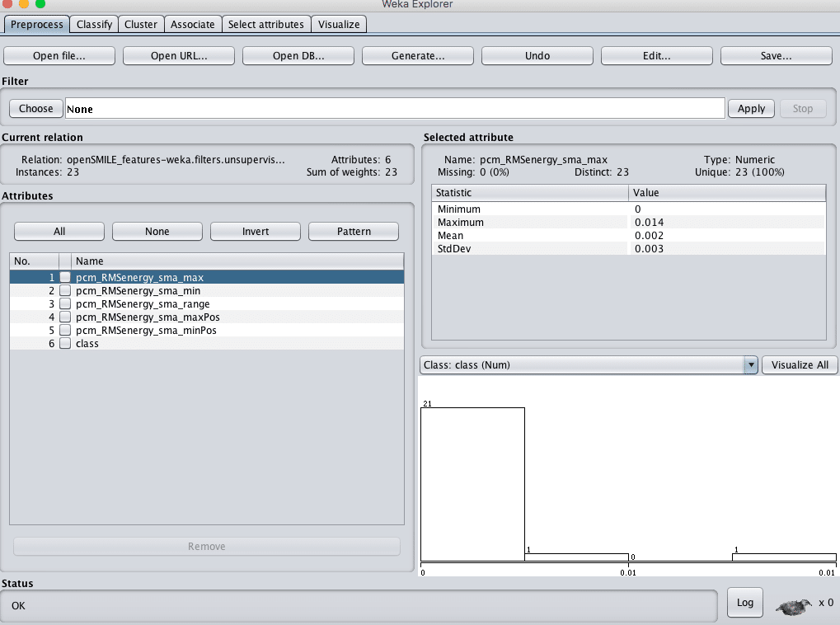Click the green maximize window dot
The width and height of the screenshot is (840, 625).
[x=40, y=3]
